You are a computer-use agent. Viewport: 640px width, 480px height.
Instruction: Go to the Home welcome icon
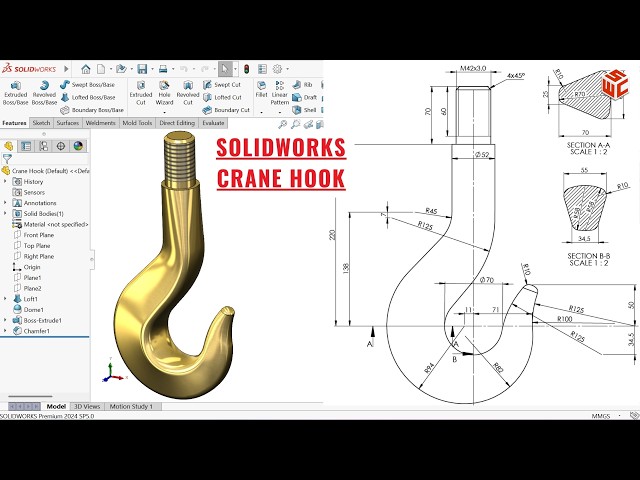click(x=86, y=69)
